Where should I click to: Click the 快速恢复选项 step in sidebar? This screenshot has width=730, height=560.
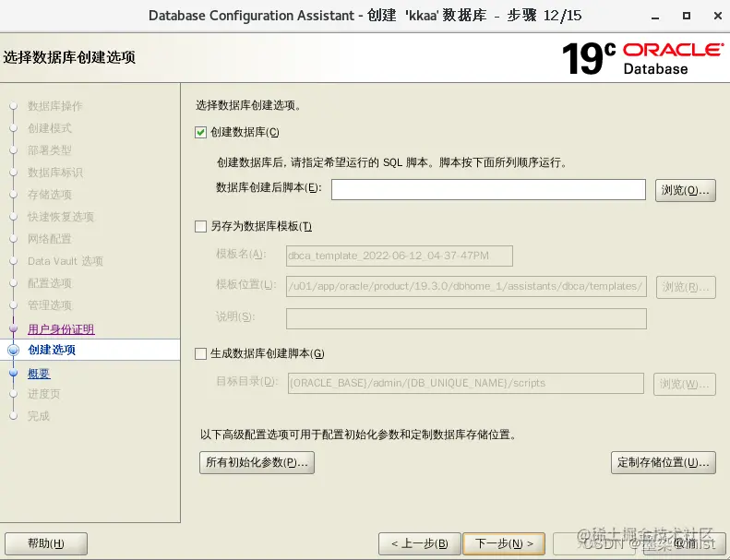tap(61, 217)
